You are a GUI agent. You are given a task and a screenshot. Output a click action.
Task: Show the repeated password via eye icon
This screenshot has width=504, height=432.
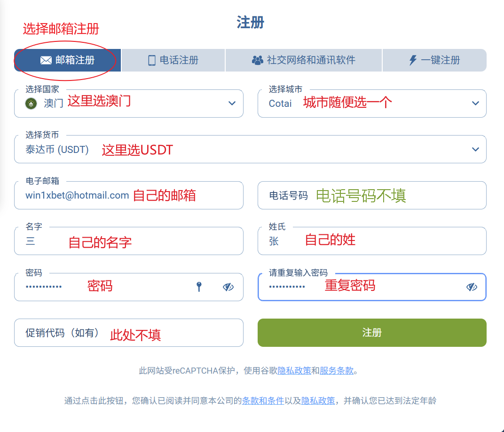472,287
